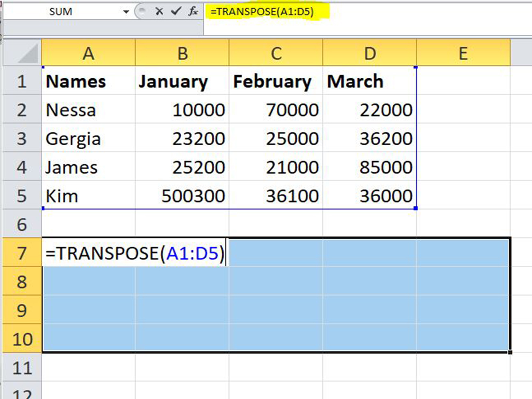Select the Names header cell in A1
This screenshot has width=532, height=399.
[x=88, y=81]
